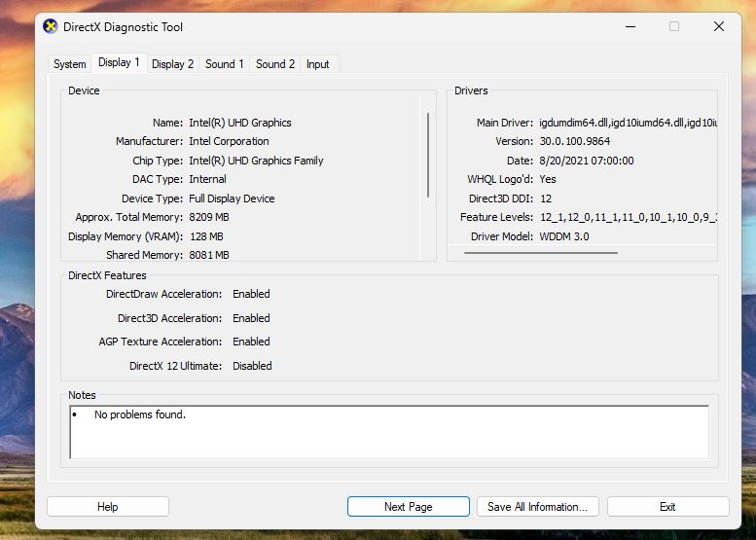Click Save All Information button
Viewport: 756px width, 540px height.
[x=538, y=507]
